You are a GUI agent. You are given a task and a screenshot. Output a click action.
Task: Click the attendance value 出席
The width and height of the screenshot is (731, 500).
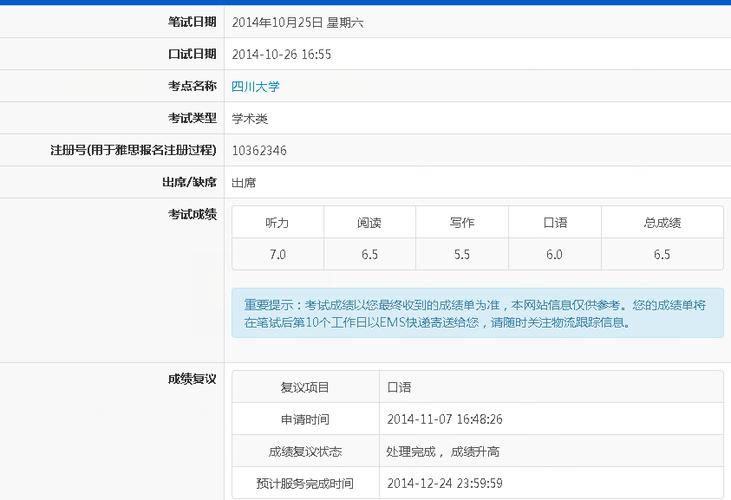click(244, 182)
